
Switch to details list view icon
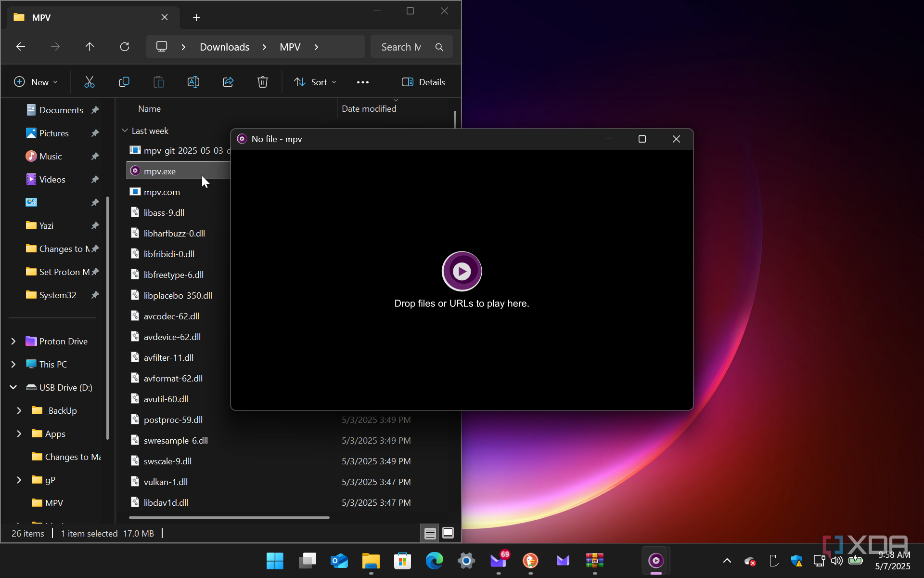tap(430, 533)
